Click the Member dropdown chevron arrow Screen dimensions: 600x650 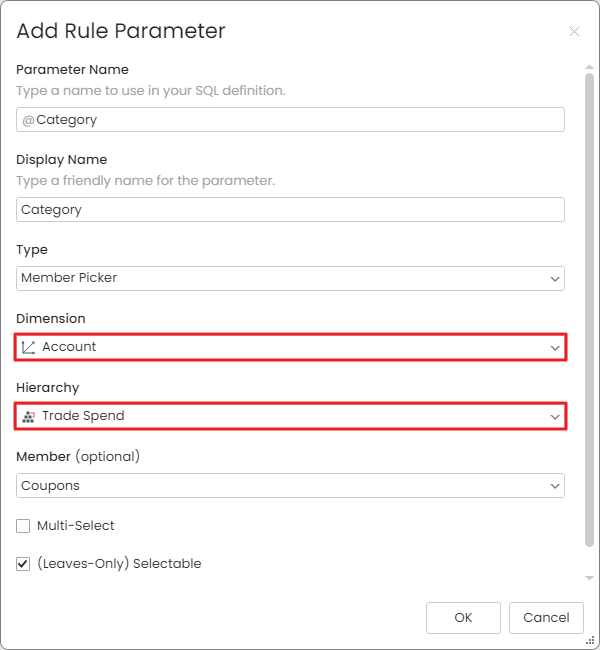(x=555, y=486)
